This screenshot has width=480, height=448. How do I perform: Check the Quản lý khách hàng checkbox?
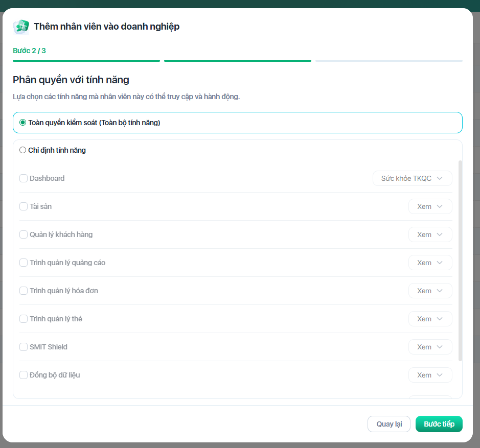click(24, 234)
